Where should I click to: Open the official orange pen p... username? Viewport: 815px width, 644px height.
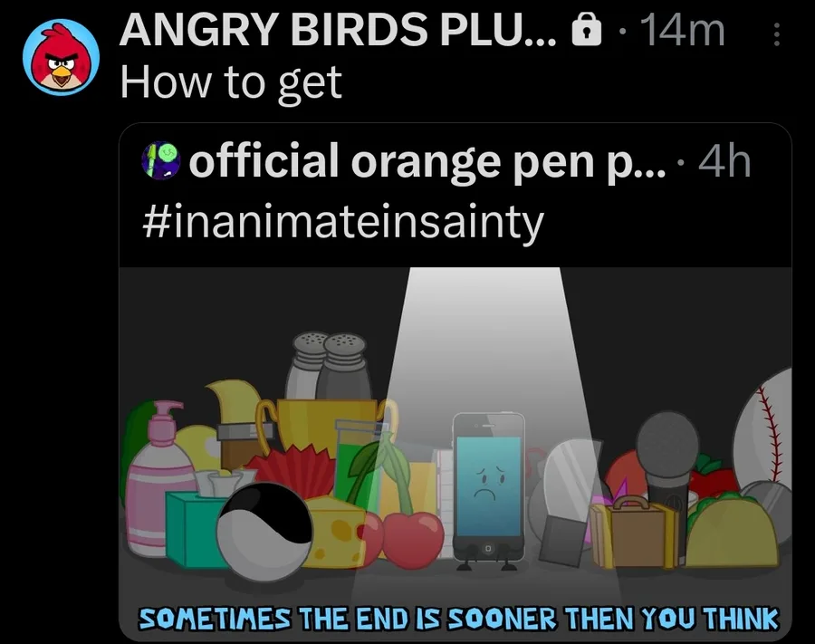[x=427, y=162]
